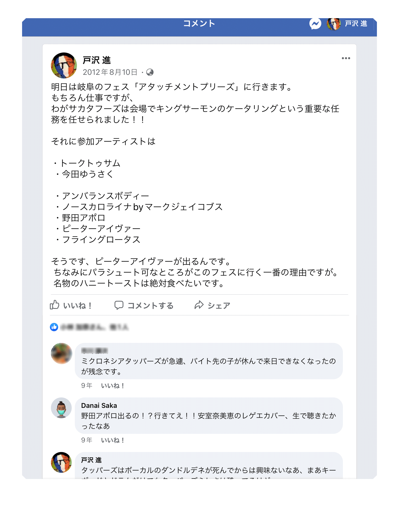
Task: Click the post author's avatar photo
Action: pos(64,65)
